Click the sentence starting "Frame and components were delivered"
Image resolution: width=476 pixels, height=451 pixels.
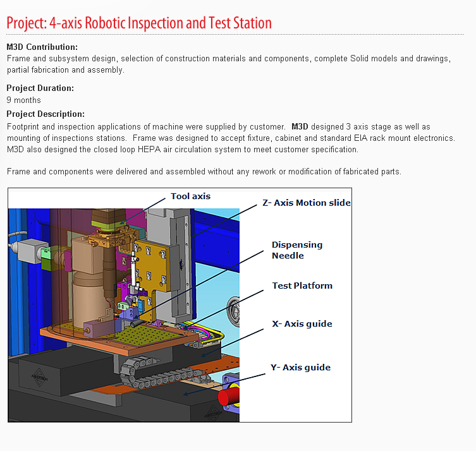(204, 172)
